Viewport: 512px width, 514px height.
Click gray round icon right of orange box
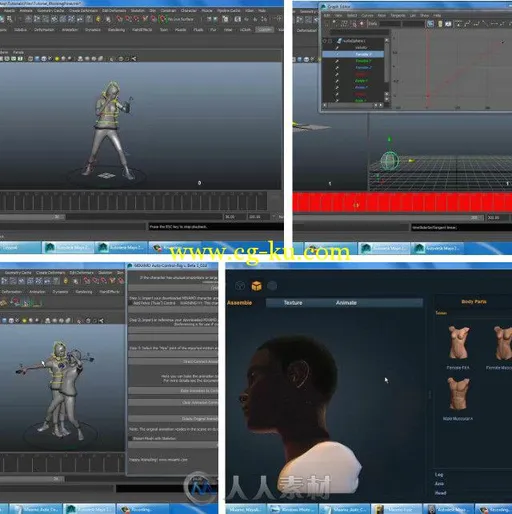tap(272, 286)
